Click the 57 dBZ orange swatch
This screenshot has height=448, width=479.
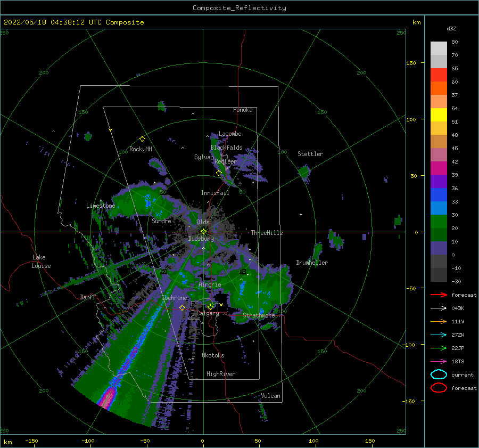[x=439, y=88]
